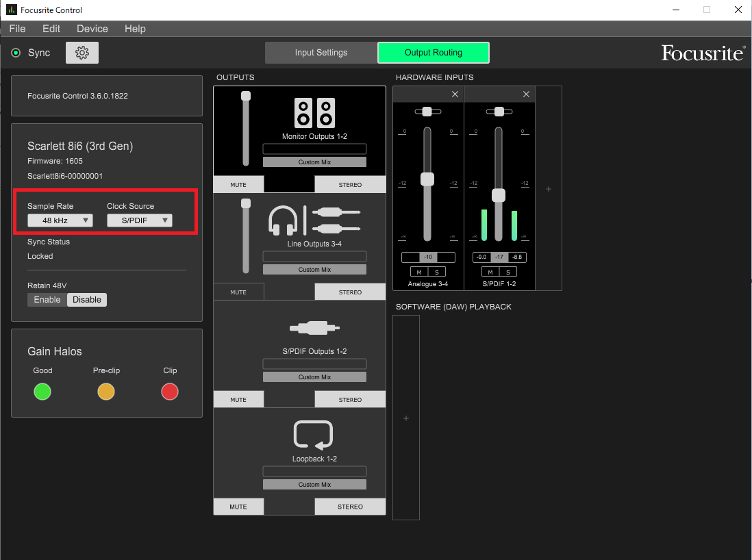Screen dimensions: 752x560
Task: Add a software playback channel with plus
Action: coord(406,418)
